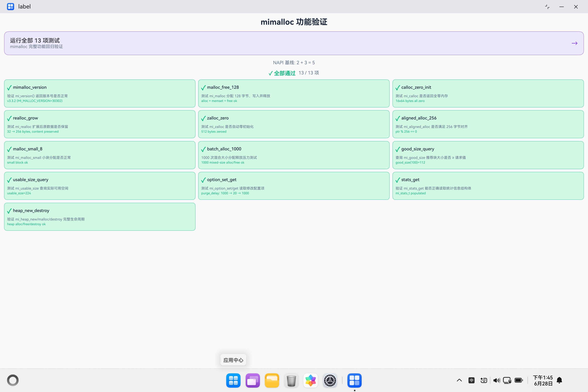
Task: Open the calloc_zero_init test card
Action: click(x=488, y=93)
